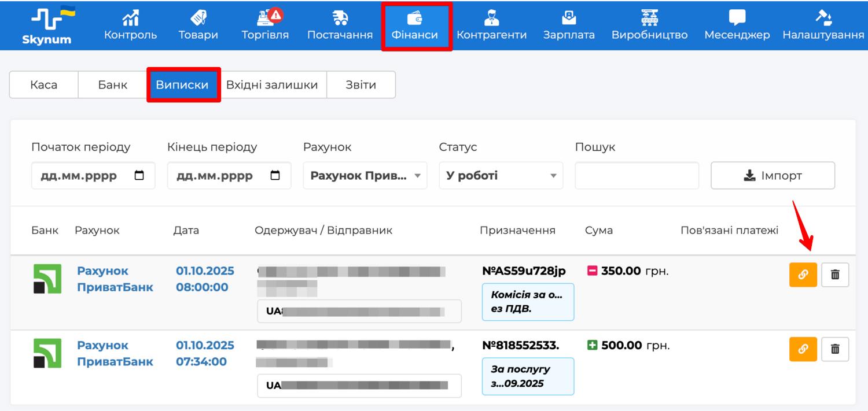
Task: Link payment for 350.00 грн transaction
Action: (x=803, y=275)
